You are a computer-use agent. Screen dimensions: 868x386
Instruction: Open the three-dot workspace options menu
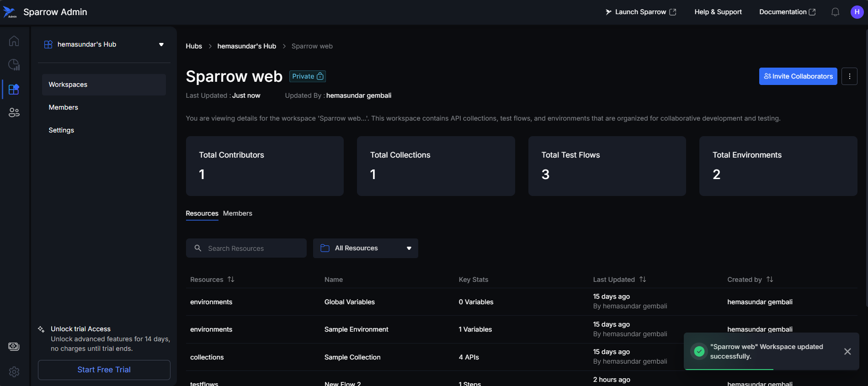pos(849,76)
